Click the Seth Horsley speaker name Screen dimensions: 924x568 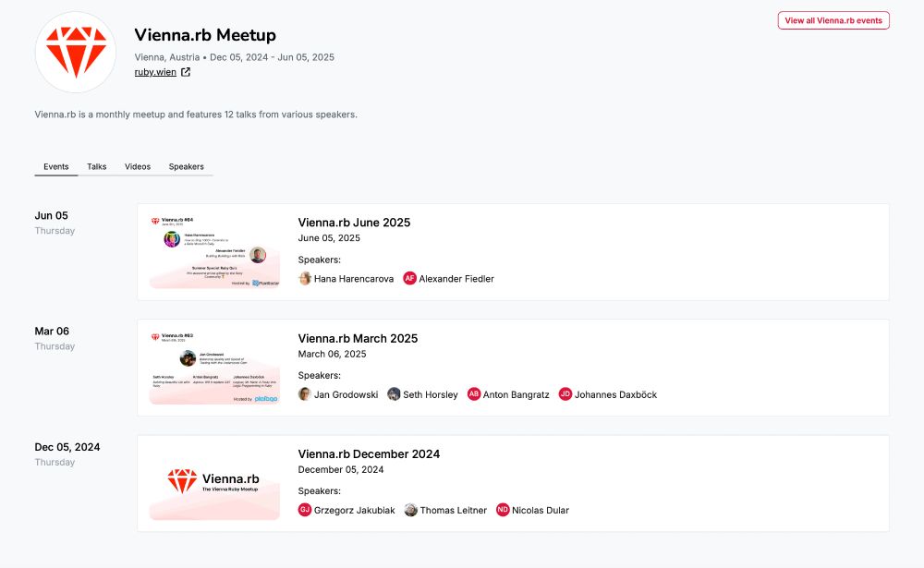431,394
